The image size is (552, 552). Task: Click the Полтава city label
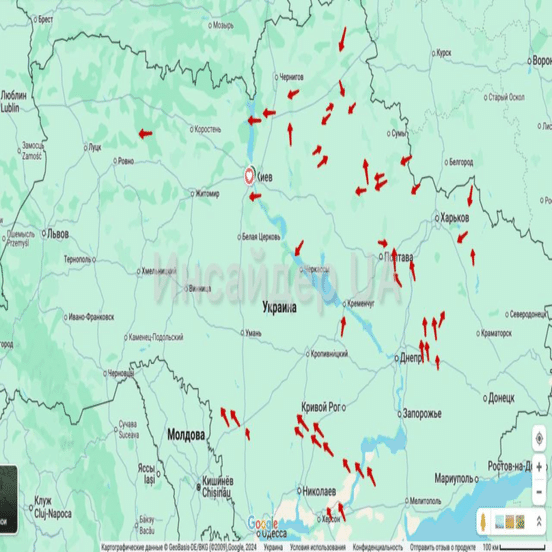point(399,257)
